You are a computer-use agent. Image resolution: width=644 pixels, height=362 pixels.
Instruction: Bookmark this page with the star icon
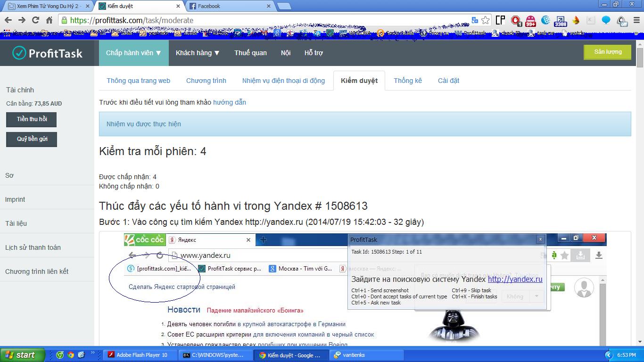coord(486,20)
